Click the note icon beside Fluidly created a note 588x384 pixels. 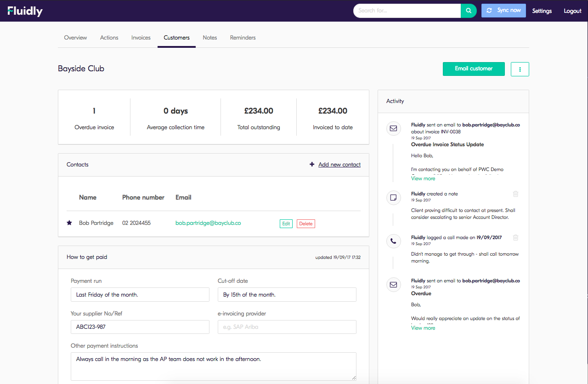(394, 197)
